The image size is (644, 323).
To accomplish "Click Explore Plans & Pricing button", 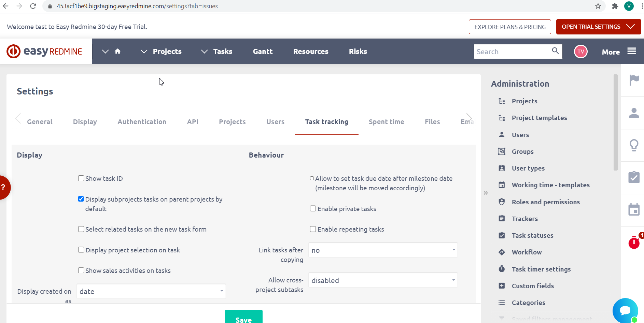I will pos(510,27).
